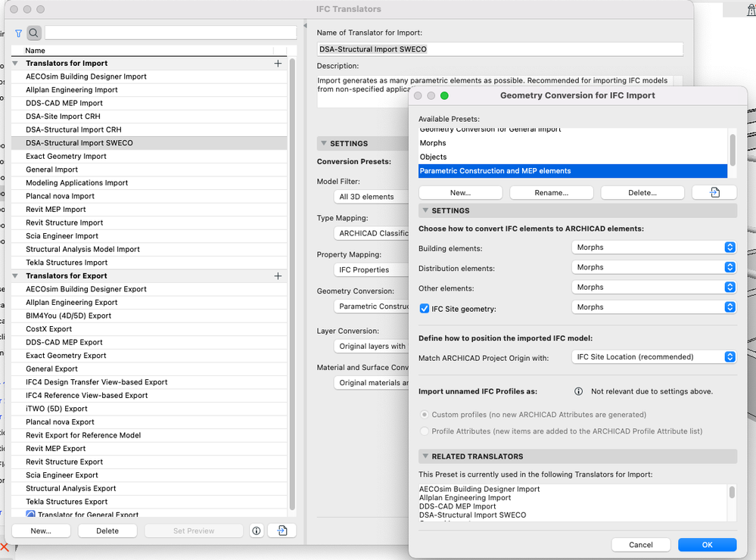Click New... button below translator list
Screen dimensions: 756x560
pos(41,530)
